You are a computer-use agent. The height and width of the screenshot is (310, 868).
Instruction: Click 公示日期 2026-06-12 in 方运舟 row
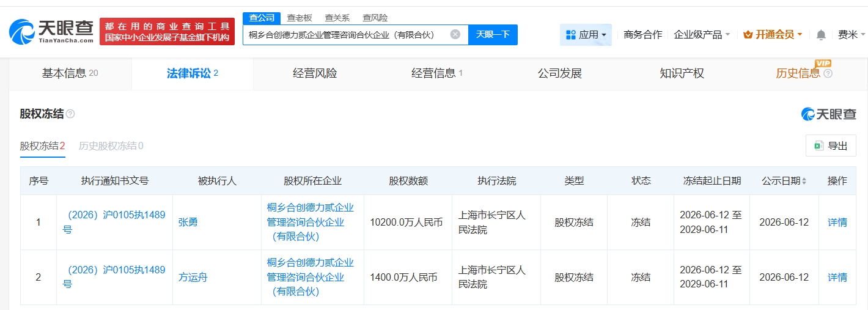pos(784,278)
